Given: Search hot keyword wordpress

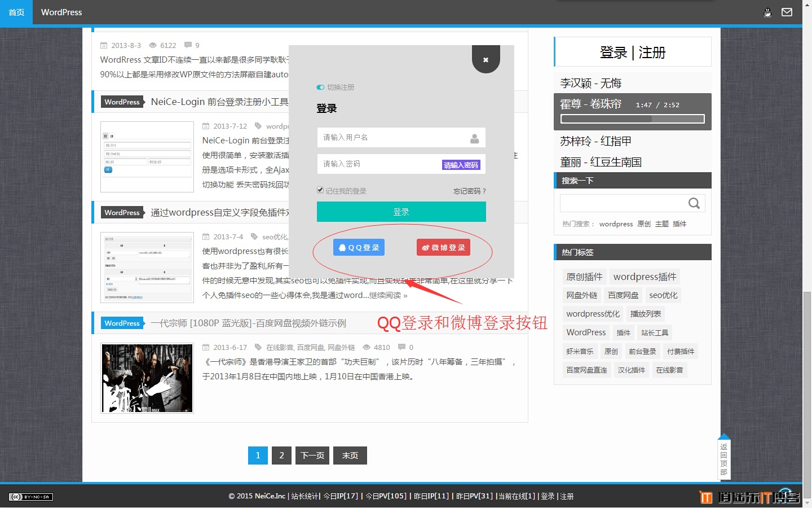Looking at the screenshot, I should [616, 224].
